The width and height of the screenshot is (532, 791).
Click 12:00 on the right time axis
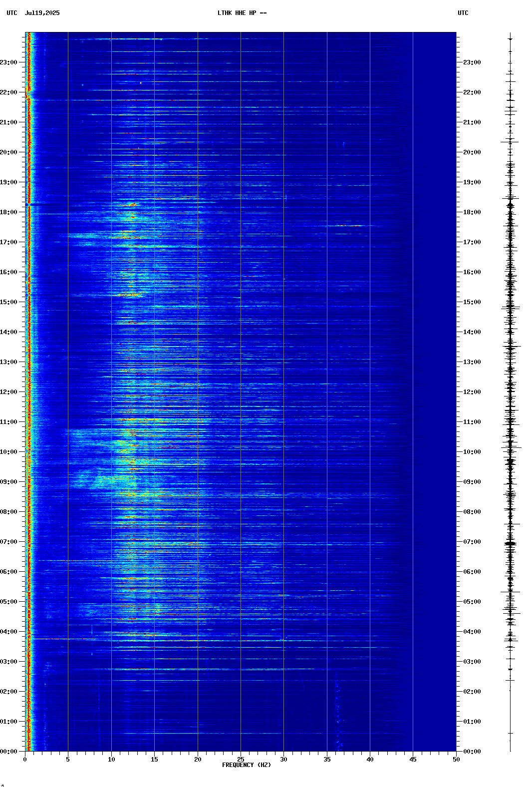click(x=472, y=392)
